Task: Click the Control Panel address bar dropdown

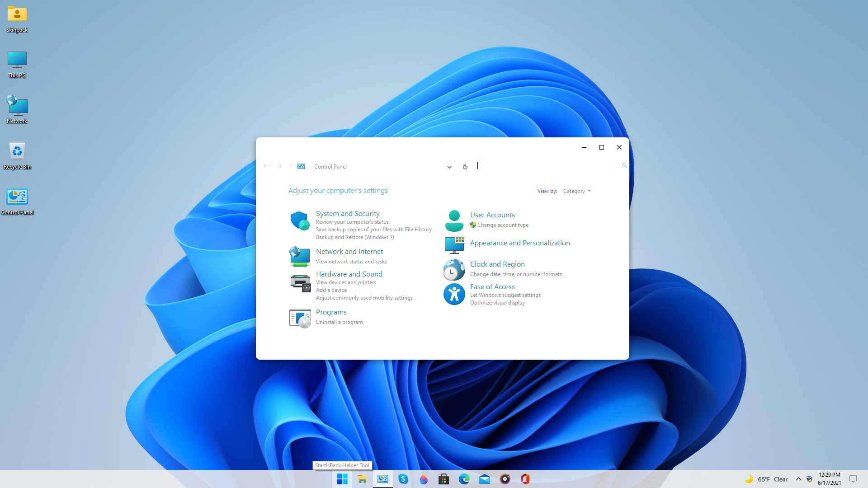Action: pyautogui.click(x=449, y=167)
